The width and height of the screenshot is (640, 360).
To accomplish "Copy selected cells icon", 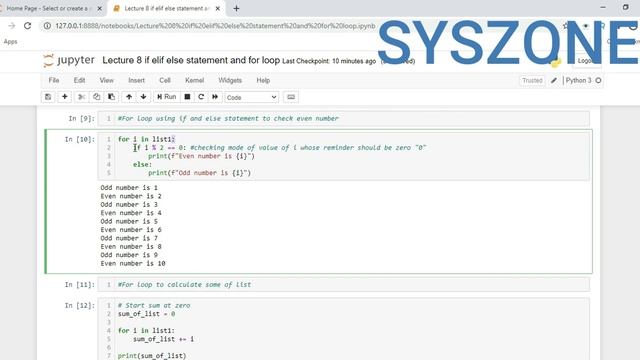I will click(x=96, y=97).
